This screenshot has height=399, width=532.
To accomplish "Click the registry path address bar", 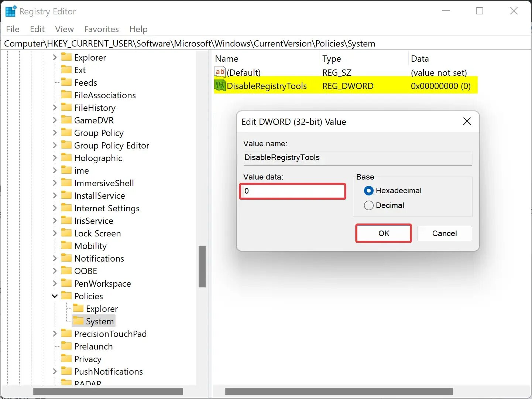I will pos(266,44).
